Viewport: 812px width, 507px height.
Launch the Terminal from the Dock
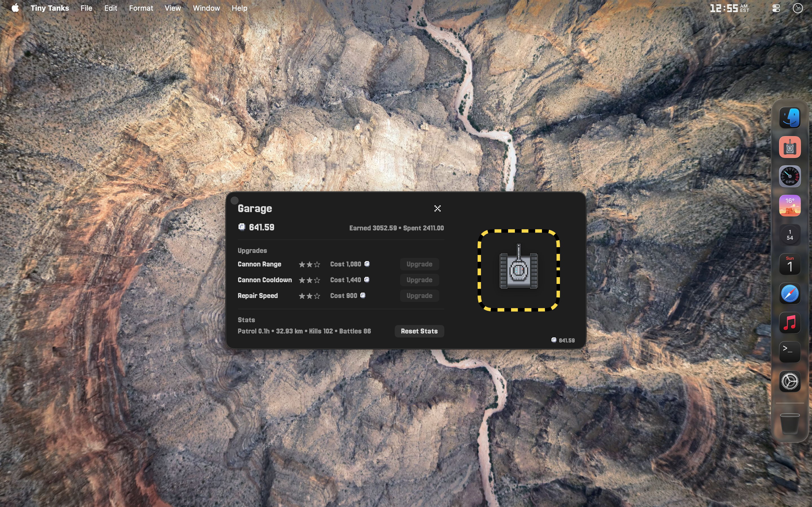[x=789, y=352]
